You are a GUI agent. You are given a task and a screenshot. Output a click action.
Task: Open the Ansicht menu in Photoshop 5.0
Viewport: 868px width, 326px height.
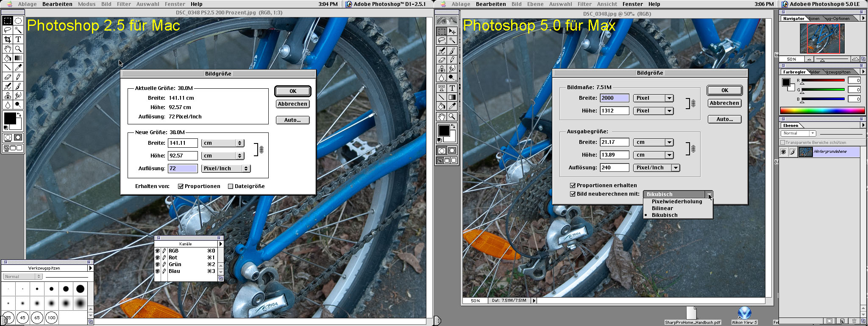[x=607, y=4]
